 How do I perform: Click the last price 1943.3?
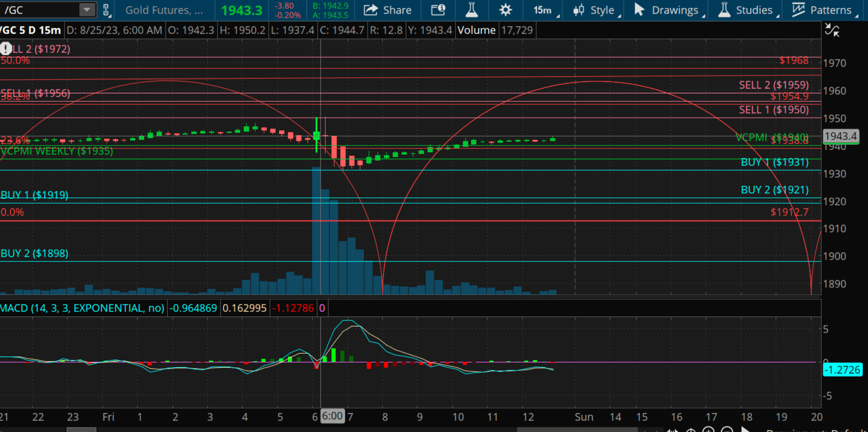click(242, 10)
